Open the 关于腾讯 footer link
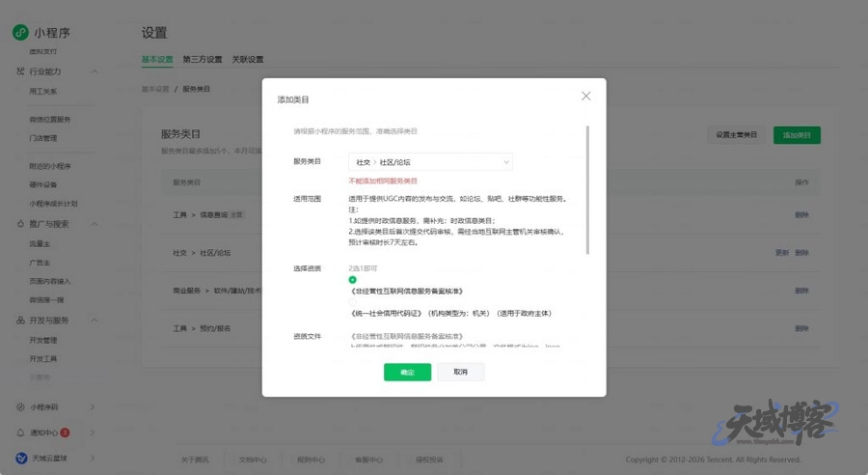This screenshot has height=475, width=868. pyautogui.click(x=195, y=460)
